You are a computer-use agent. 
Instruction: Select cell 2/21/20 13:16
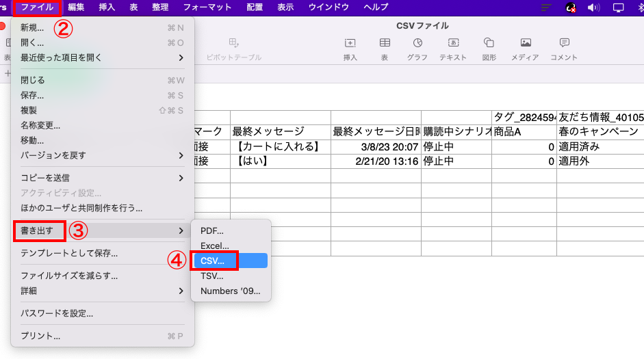[376, 161]
